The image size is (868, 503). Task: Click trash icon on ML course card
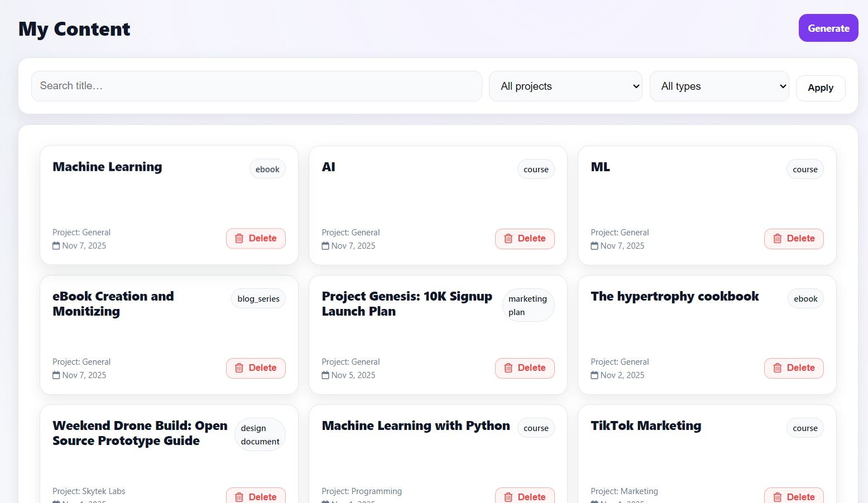(777, 239)
